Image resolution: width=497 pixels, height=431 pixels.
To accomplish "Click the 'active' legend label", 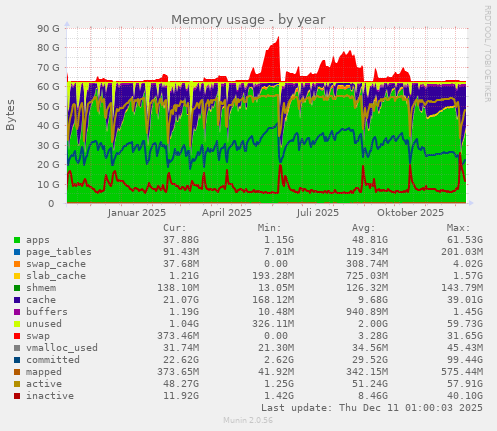I will (44, 384).
